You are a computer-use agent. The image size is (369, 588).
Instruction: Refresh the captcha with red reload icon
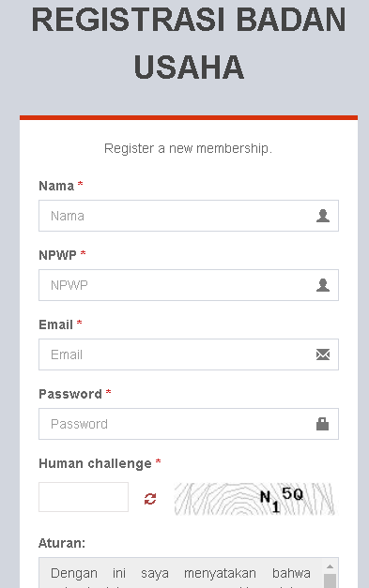pyautogui.click(x=150, y=499)
